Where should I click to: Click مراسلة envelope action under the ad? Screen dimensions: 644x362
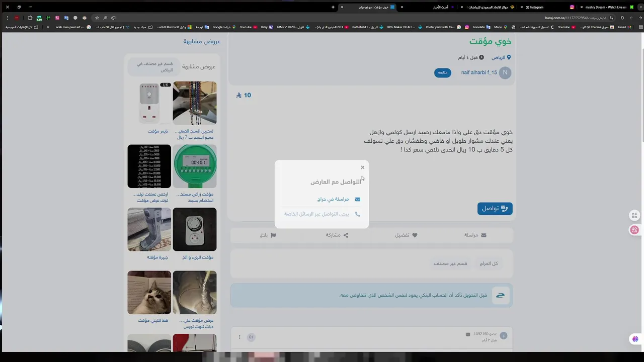tap(475, 235)
